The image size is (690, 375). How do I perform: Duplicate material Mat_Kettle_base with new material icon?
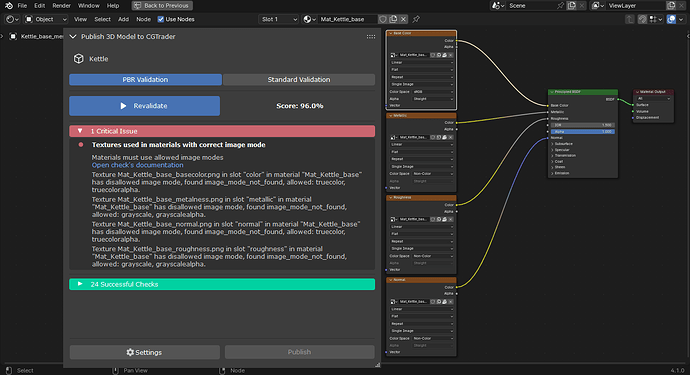tap(393, 19)
